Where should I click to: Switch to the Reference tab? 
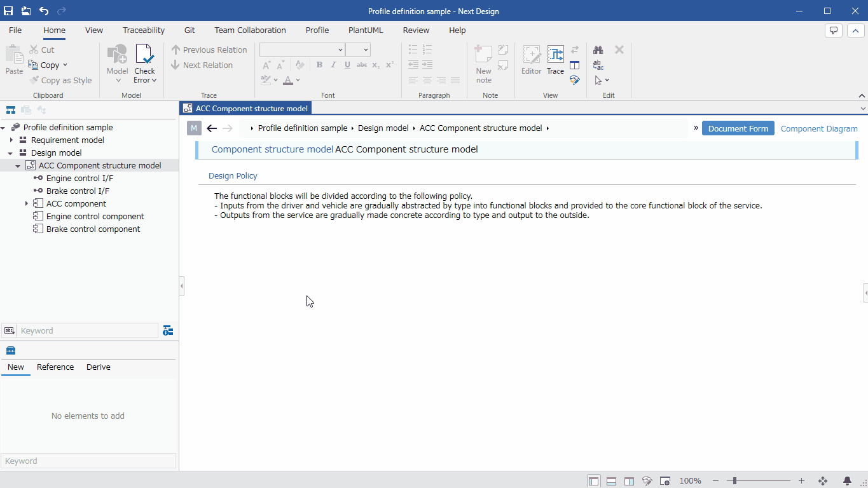pos(55,367)
